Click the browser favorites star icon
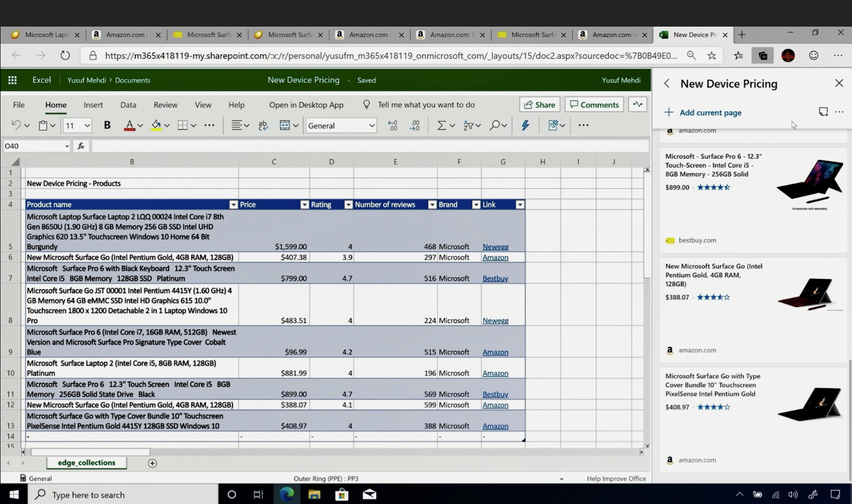 712,56
